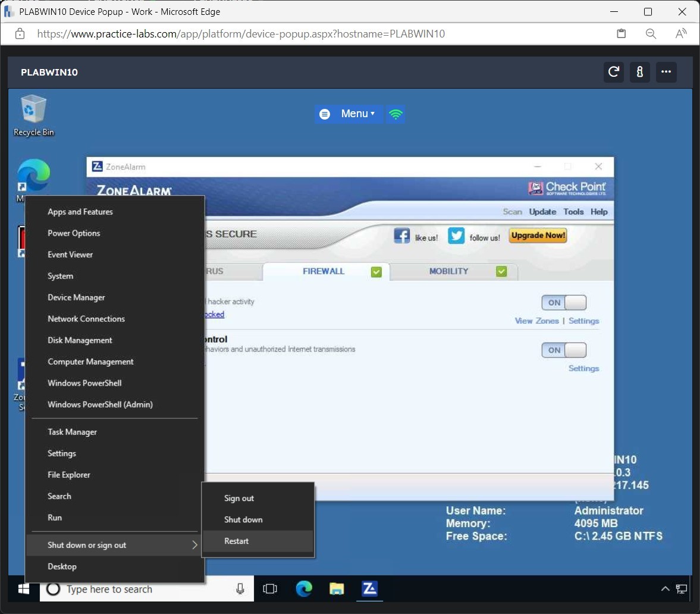Click the Upgrade Now button

coord(537,235)
